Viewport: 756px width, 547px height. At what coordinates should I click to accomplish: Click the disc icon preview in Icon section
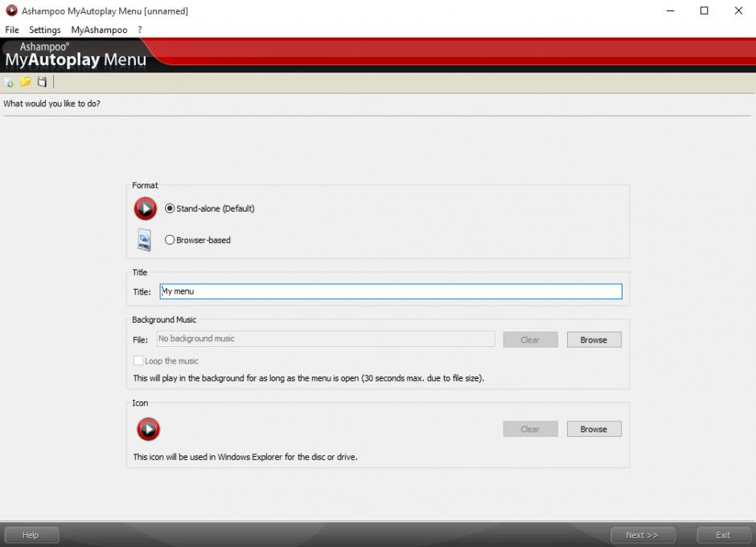tap(148, 430)
